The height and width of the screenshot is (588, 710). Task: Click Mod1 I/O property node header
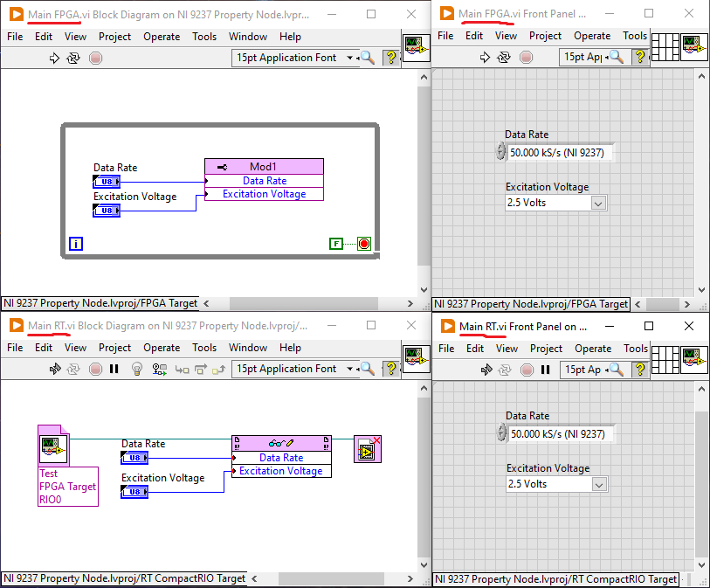(x=264, y=166)
